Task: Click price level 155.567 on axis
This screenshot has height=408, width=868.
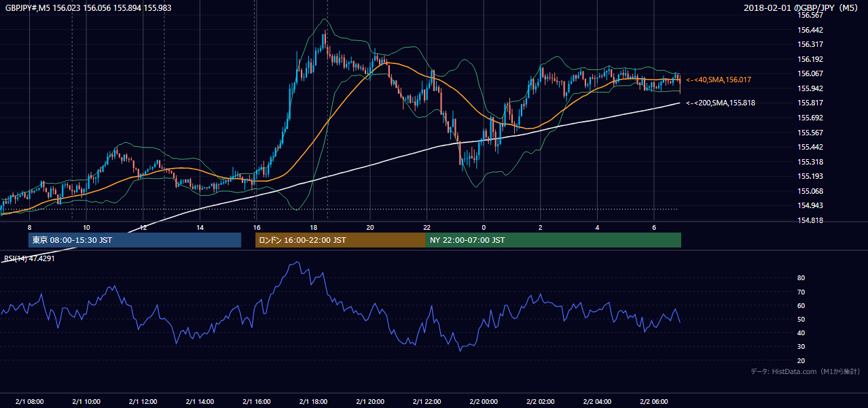Action: 810,133
